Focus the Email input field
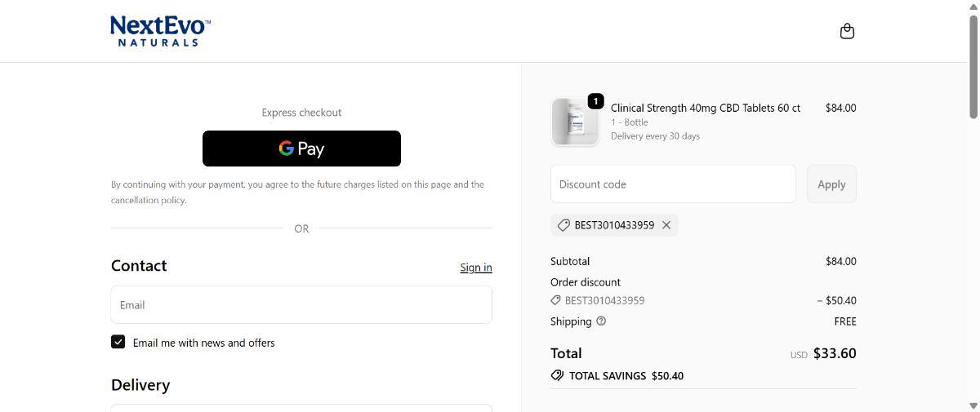The height and width of the screenshot is (412, 980). click(301, 305)
